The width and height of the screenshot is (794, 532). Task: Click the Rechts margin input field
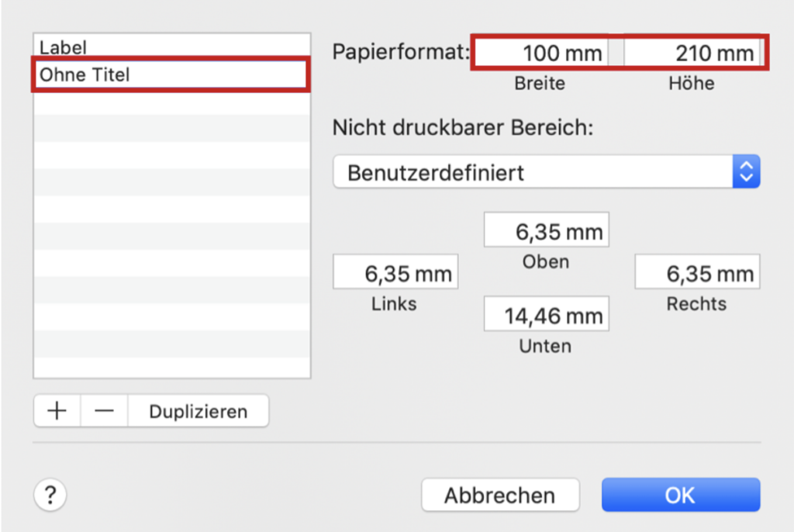coord(696,271)
